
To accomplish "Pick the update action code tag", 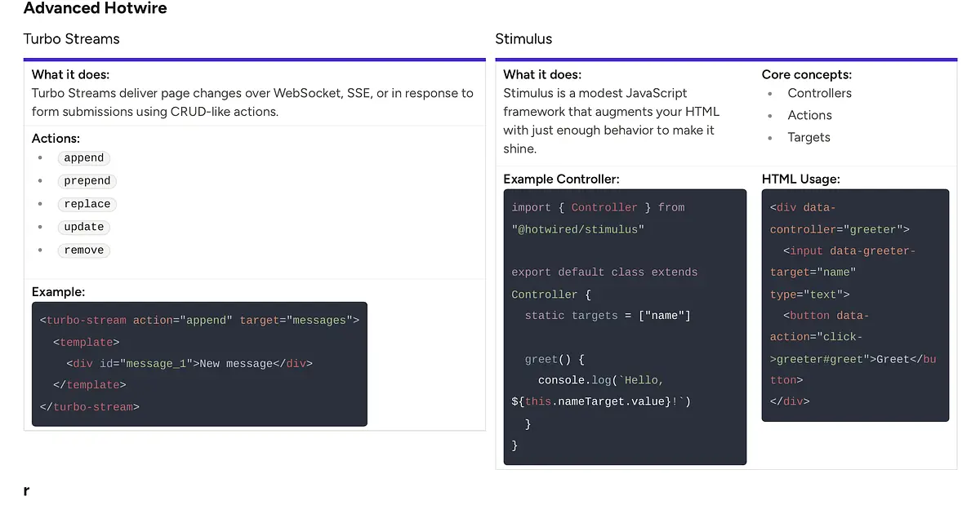I will (x=83, y=227).
